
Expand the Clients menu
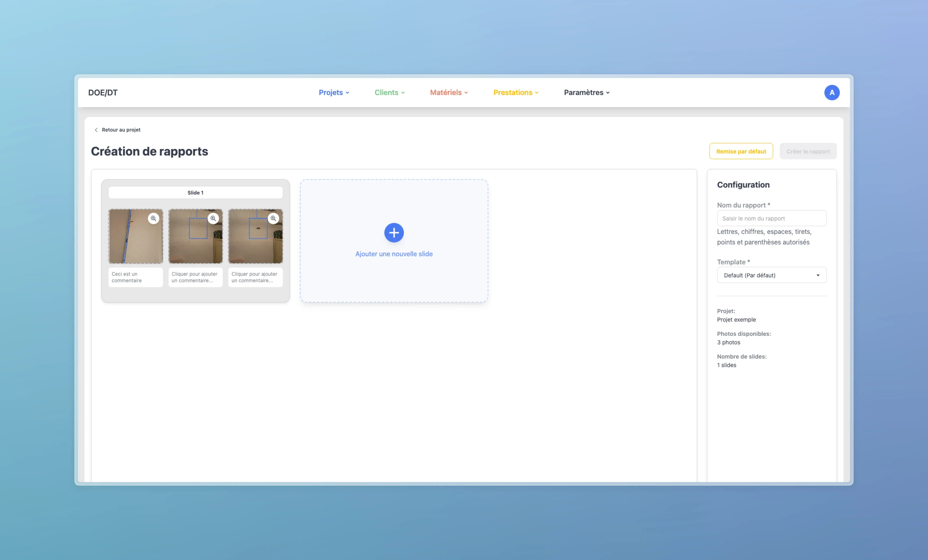389,93
